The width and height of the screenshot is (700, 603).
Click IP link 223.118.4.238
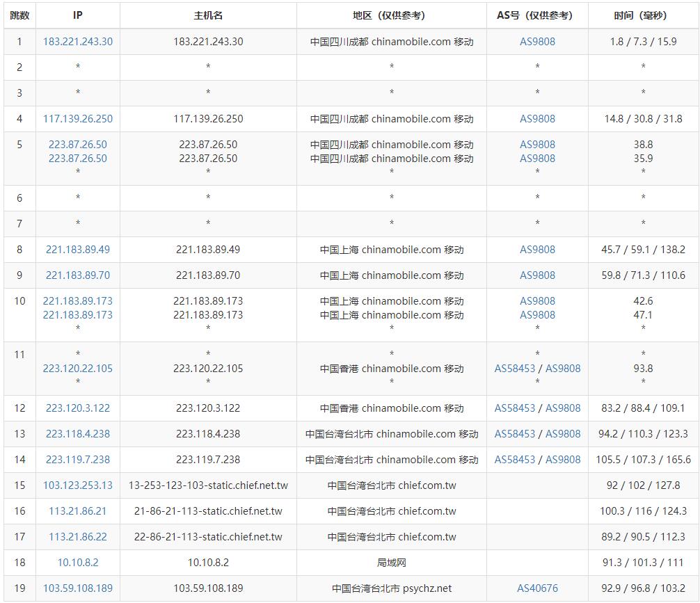[x=78, y=434]
